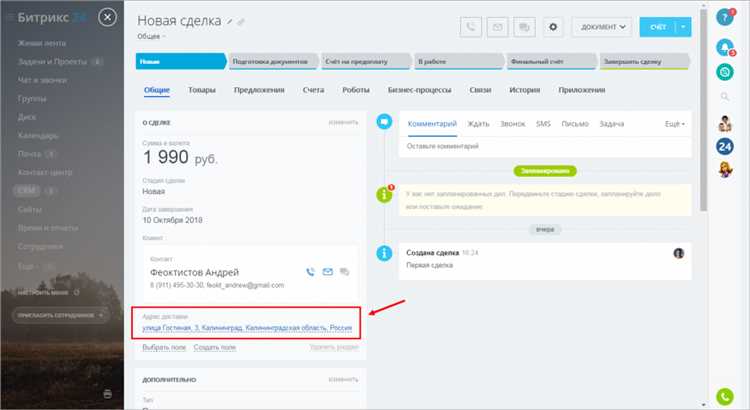Click the Выбрать поле link
The height and width of the screenshot is (410, 750).
point(164,347)
